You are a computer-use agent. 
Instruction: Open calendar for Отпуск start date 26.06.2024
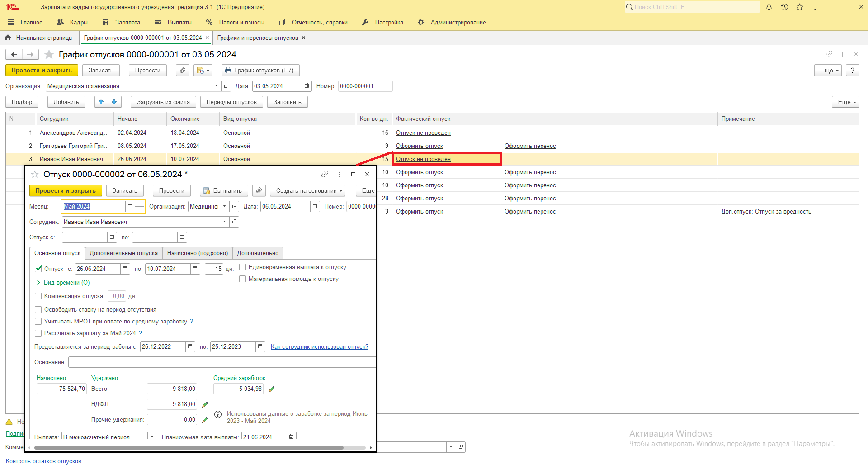(x=125, y=269)
